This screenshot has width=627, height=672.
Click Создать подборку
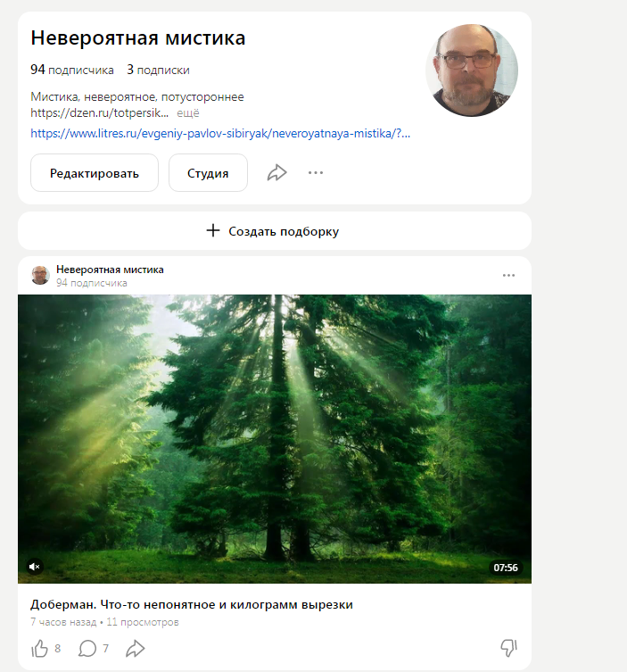click(x=275, y=230)
